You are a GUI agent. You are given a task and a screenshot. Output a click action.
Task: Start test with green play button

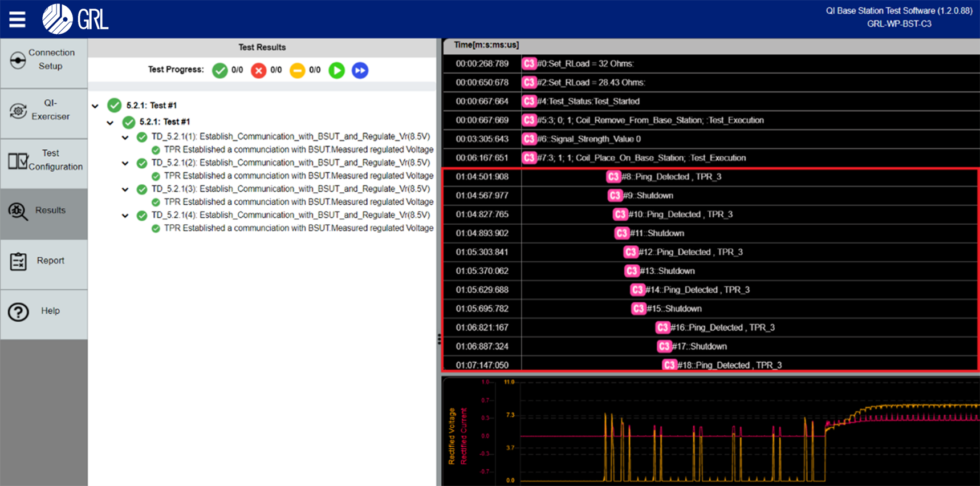pyautogui.click(x=337, y=71)
